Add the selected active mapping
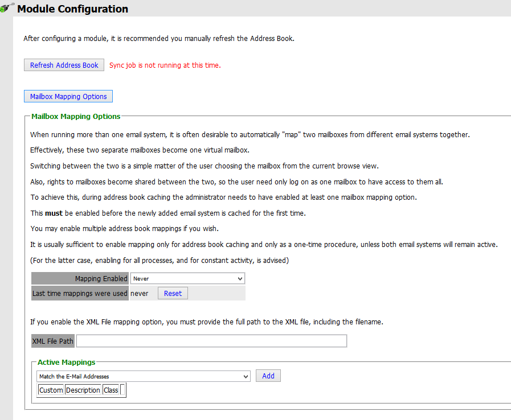 268,376
